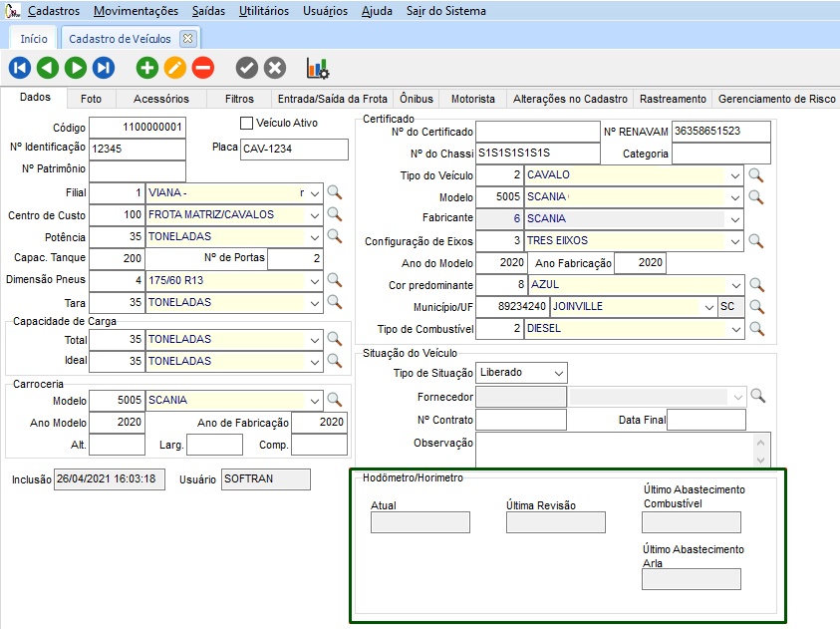Viewport: 840px width, 629px height.
Task: Switch to the Acessórios tab
Action: click(x=160, y=99)
